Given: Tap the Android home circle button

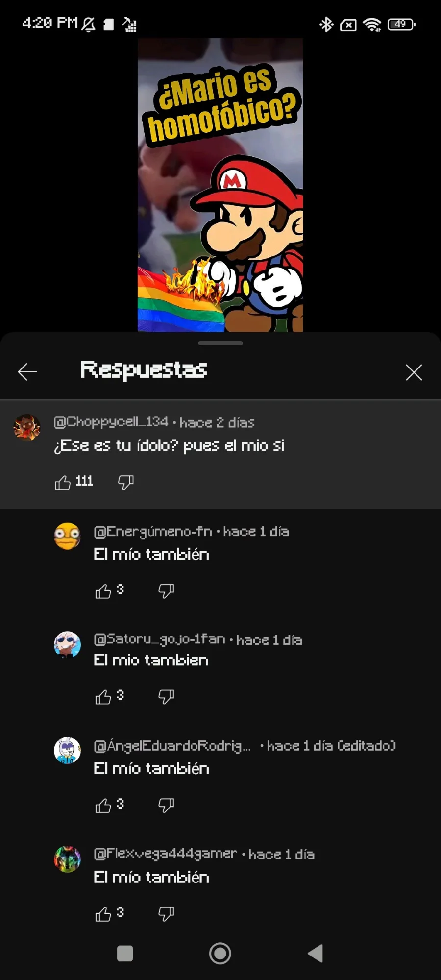Looking at the screenshot, I should [x=220, y=954].
